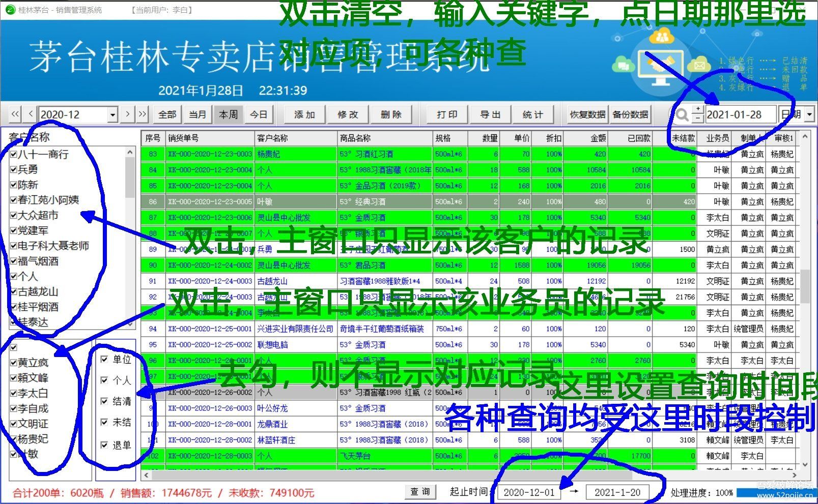Uncheck customer 陈新
The width and height of the screenshot is (818, 504).
(x=14, y=185)
